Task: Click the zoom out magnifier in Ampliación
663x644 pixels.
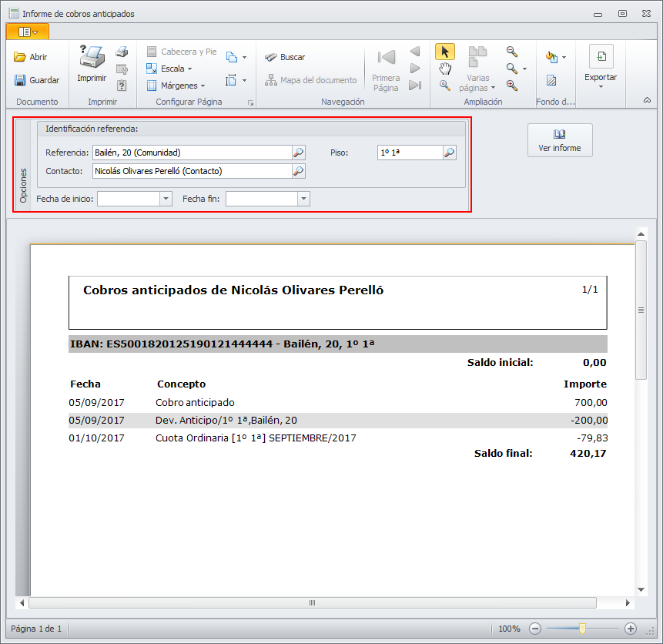Action: [x=512, y=52]
